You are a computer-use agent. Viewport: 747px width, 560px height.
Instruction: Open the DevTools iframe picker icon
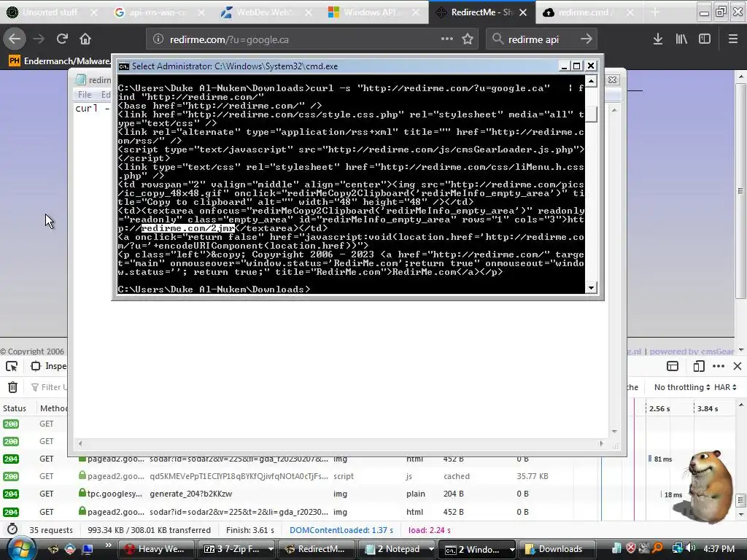pos(673,366)
